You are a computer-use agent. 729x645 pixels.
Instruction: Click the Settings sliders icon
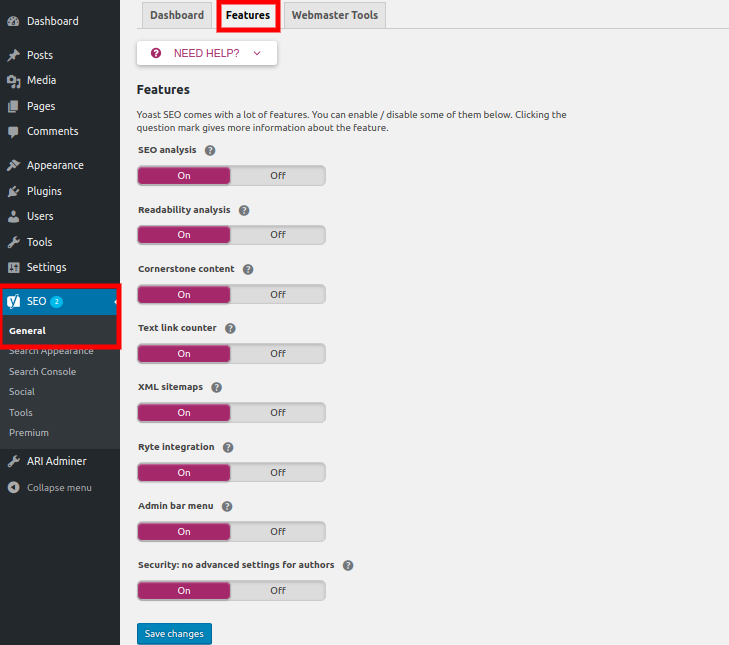(13, 267)
